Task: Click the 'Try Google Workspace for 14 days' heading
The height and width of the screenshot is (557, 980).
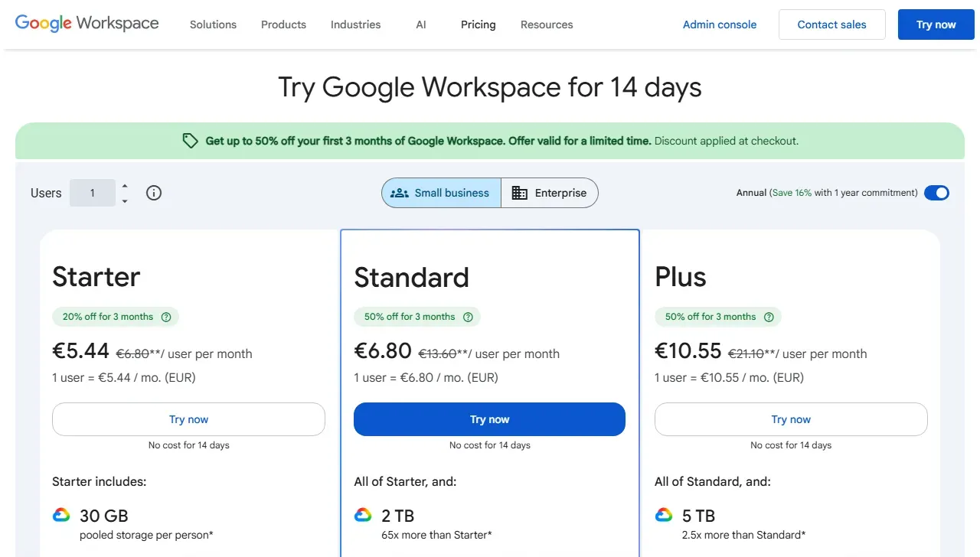Action: tap(490, 87)
